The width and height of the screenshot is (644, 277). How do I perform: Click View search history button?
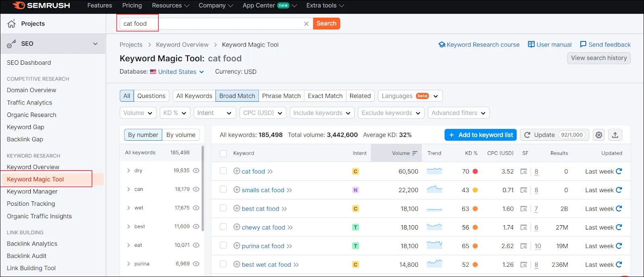(599, 58)
